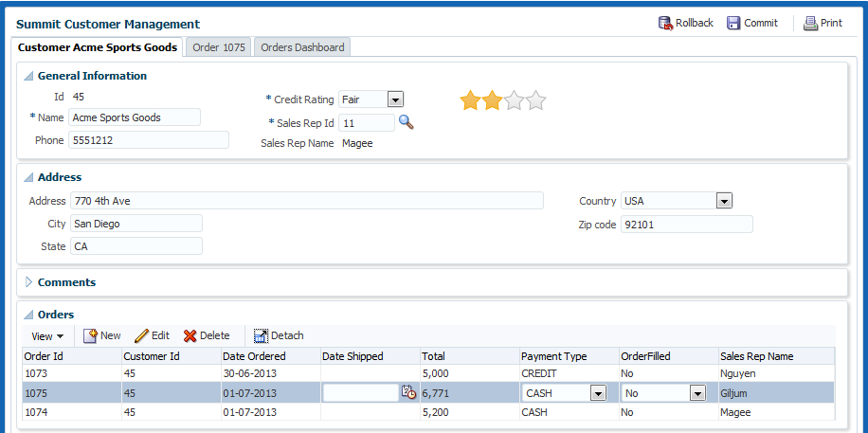
Task: Click the Phone input field
Action: [149, 140]
